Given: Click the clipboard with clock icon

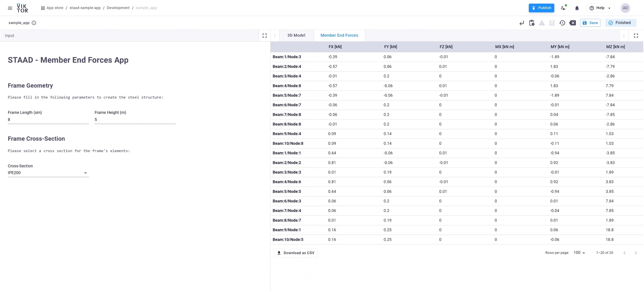Looking at the screenshot, I should pos(532,23).
